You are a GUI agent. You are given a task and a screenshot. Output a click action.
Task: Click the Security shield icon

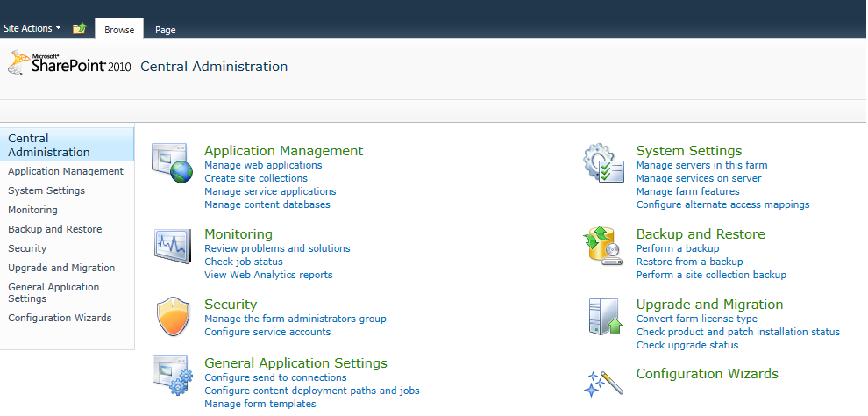174,316
